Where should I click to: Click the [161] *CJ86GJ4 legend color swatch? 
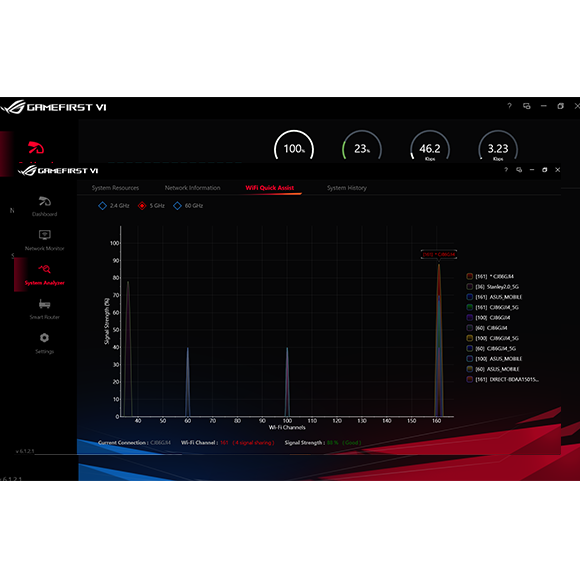coord(469,276)
